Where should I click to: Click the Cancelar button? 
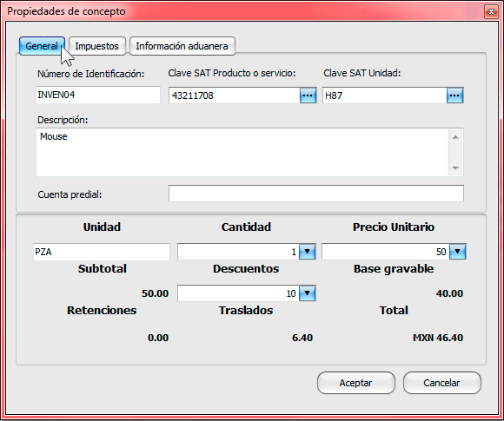pyautogui.click(x=441, y=383)
